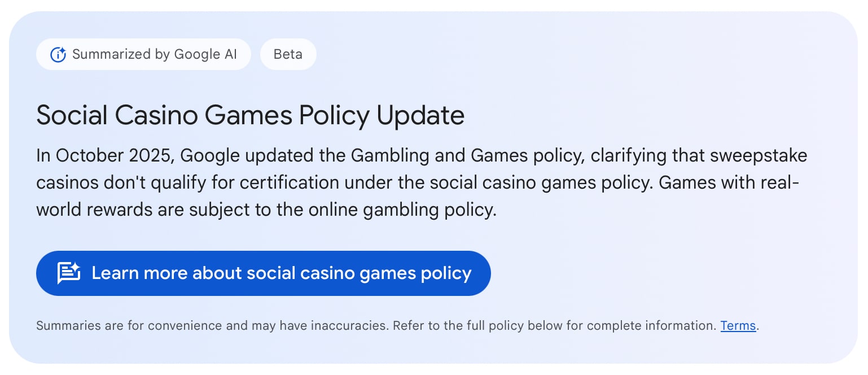Click the sparkle info icon beside Summarized by Google AI
The image size is (868, 375).
[x=58, y=55]
